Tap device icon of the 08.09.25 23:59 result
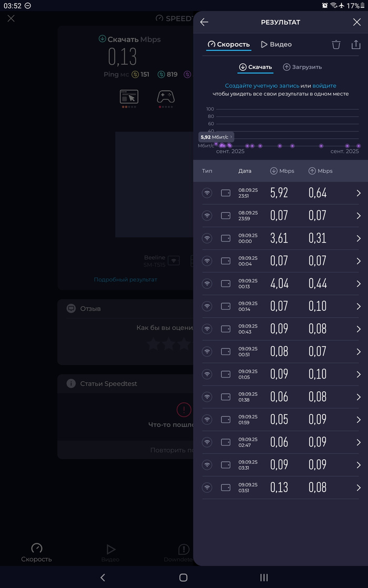 coord(226,216)
